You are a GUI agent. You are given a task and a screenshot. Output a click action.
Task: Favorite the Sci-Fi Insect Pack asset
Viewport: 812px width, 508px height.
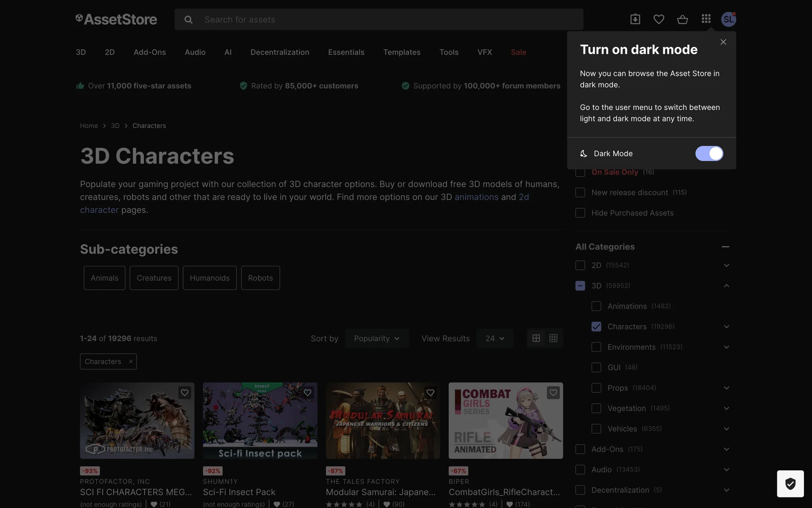307,392
